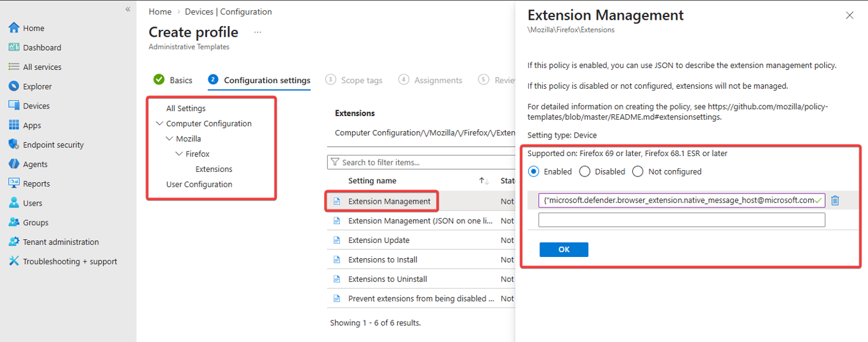Viewport: 868px width, 342px height.
Task: Collapse the Computer Configuration tree node
Action: click(x=159, y=124)
